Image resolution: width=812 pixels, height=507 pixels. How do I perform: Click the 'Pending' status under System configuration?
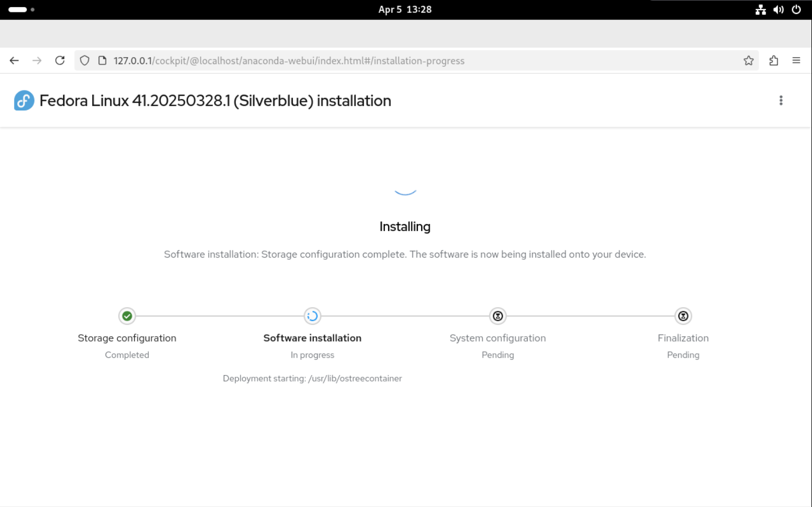[498, 355]
